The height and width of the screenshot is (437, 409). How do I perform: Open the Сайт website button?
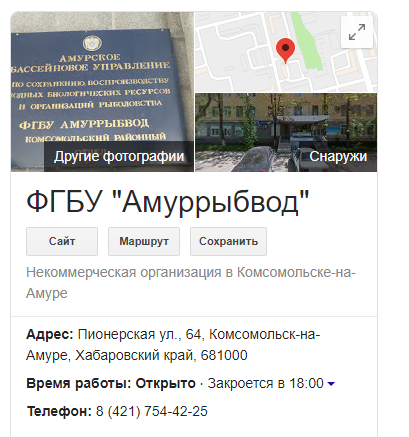click(62, 241)
